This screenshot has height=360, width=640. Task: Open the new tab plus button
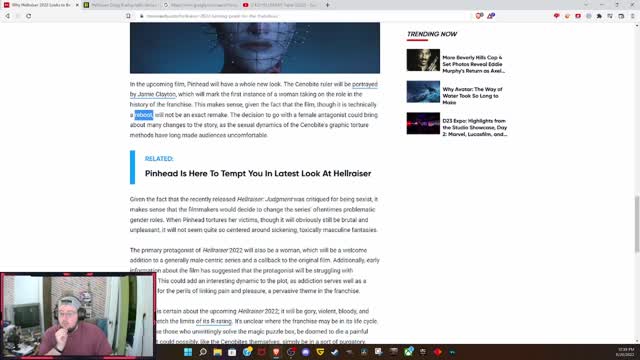coord(327,5)
